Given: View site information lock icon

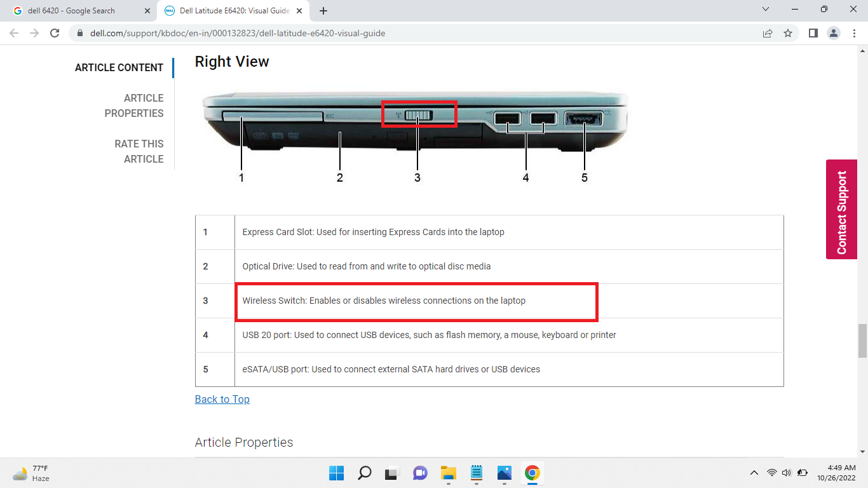Looking at the screenshot, I should [79, 33].
